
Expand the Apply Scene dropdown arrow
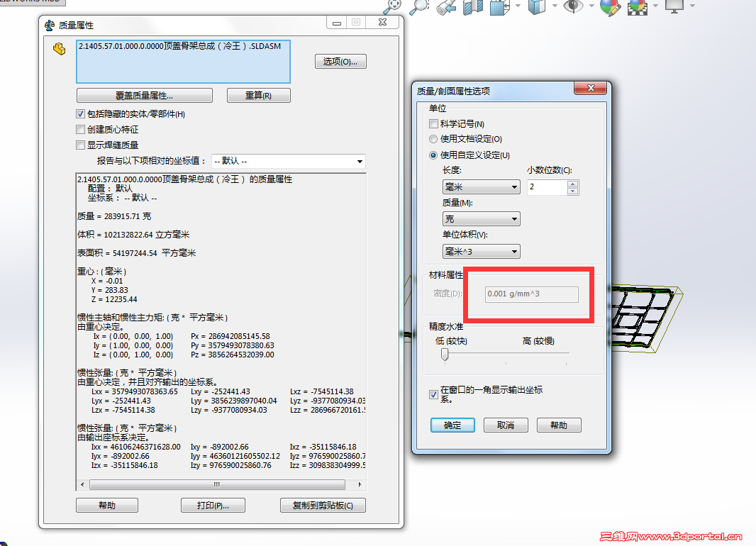pos(656,6)
